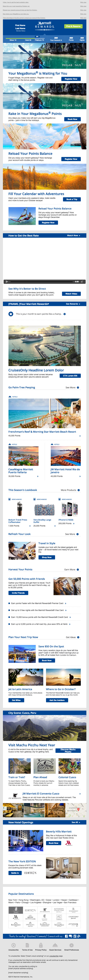89x980 pixels.
Task: Play the How to Get the Best Rate video
Action: 6,282
